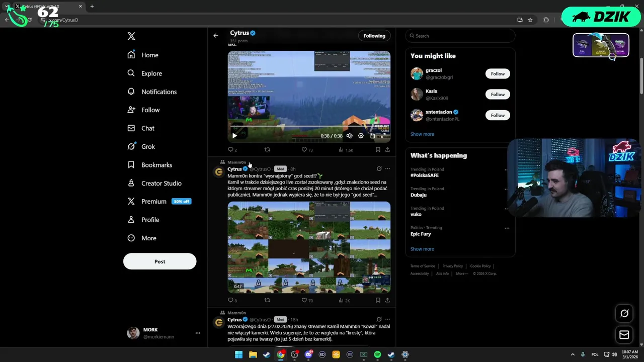
Task: Open a new browser tab
Action: [92, 7]
